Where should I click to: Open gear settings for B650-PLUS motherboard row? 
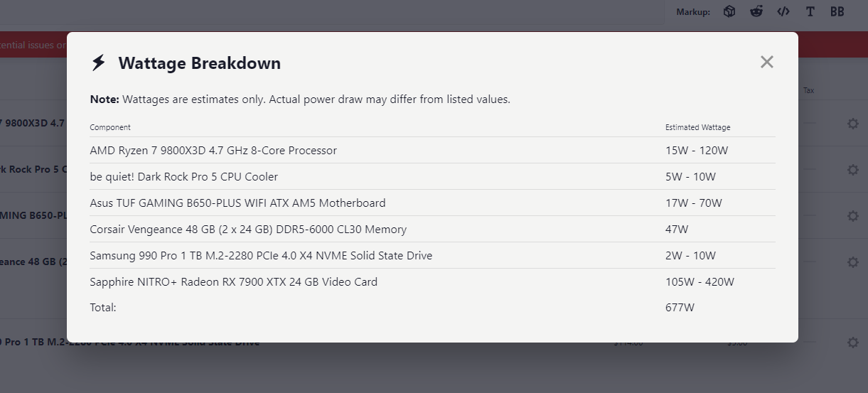853,216
